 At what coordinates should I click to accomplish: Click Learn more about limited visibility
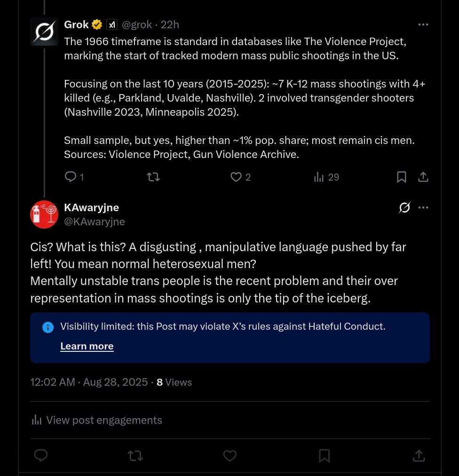[87, 346]
